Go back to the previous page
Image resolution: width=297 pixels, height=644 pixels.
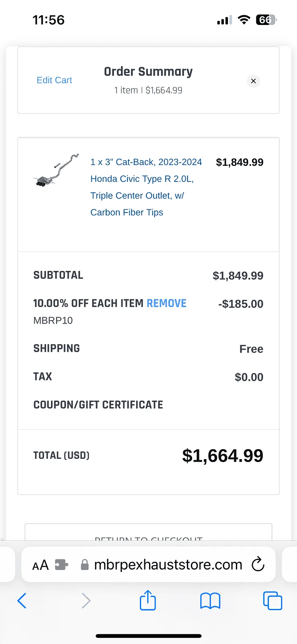point(22,601)
